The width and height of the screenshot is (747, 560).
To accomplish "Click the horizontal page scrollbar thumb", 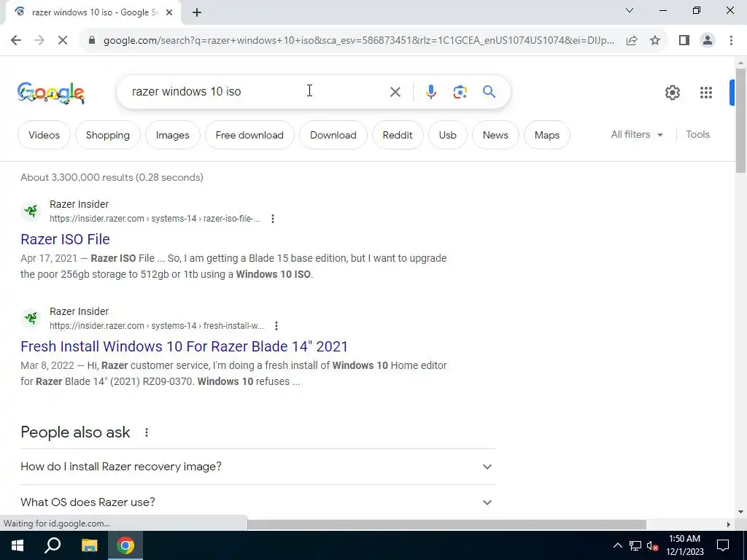I will coord(447,524).
